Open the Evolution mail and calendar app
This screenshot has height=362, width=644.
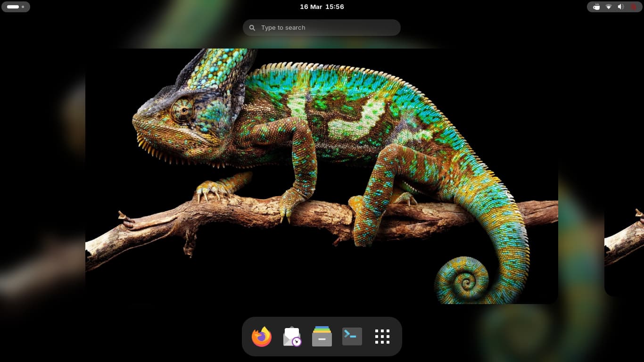click(292, 337)
